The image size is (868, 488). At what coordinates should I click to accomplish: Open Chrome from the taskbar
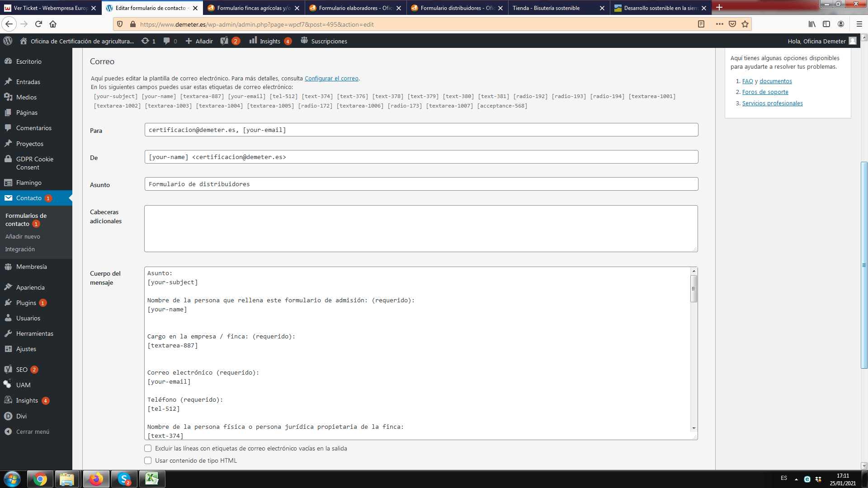[40, 479]
